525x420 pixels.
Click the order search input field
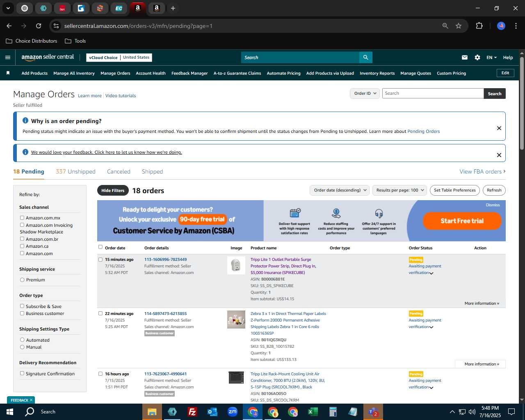pyautogui.click(x=433, y=94)
